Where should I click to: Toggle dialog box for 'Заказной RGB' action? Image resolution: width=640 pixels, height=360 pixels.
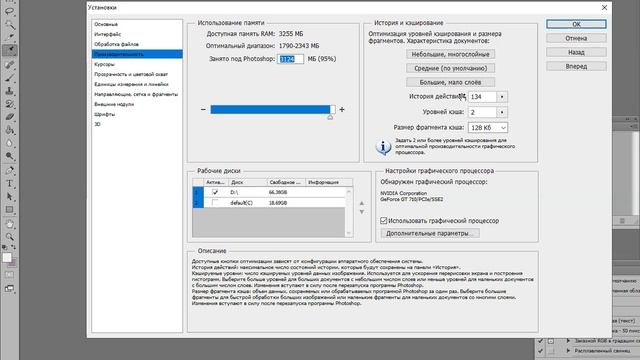551,340
